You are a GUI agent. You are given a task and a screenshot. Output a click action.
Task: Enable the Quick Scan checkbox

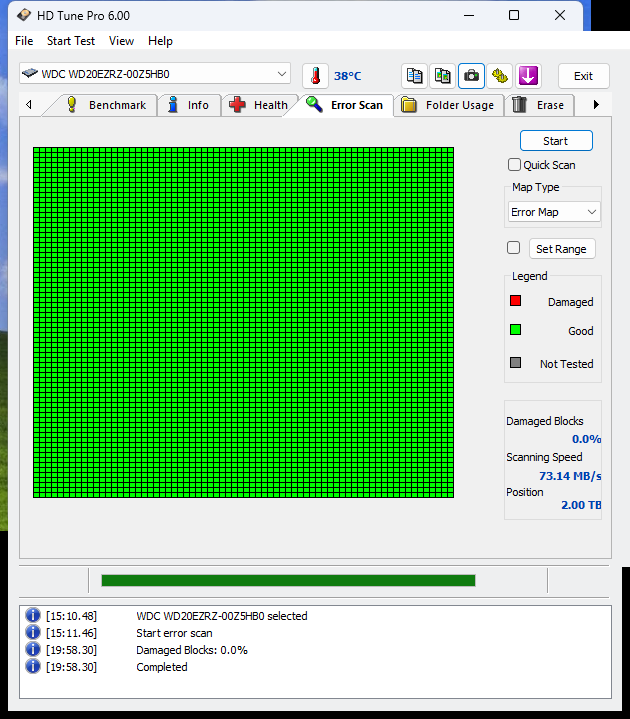(x=514, y=165)
